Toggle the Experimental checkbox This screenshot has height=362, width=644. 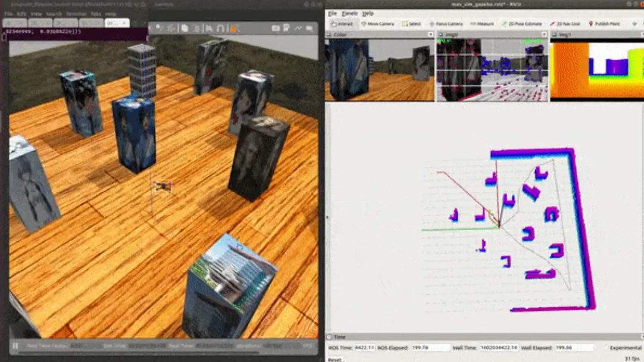pyautogui.click(x=607, y=348)
